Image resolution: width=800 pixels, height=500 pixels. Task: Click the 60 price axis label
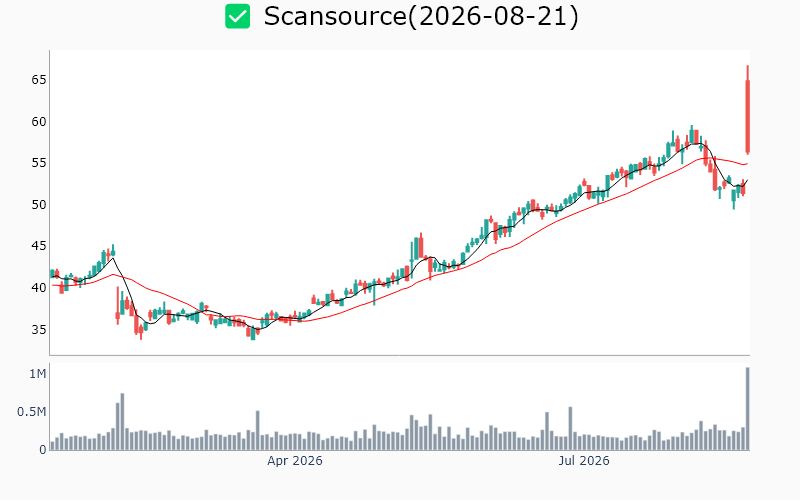point(39,121)
